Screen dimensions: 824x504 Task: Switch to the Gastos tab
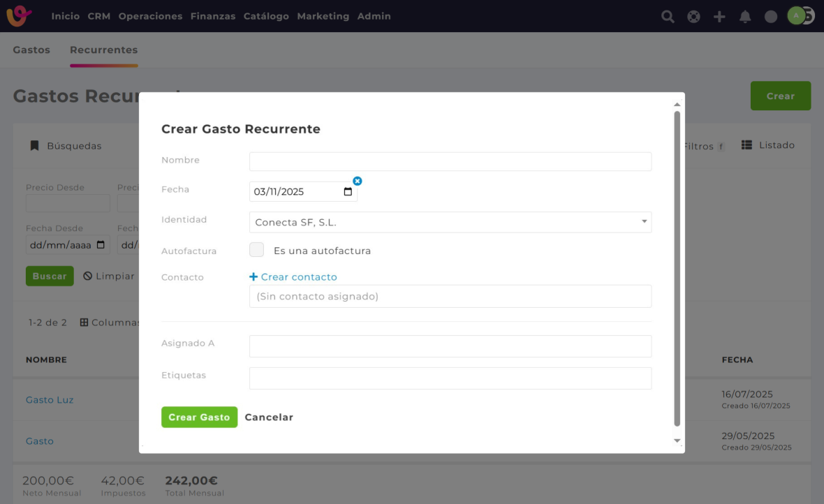click(x=31, y=50)
